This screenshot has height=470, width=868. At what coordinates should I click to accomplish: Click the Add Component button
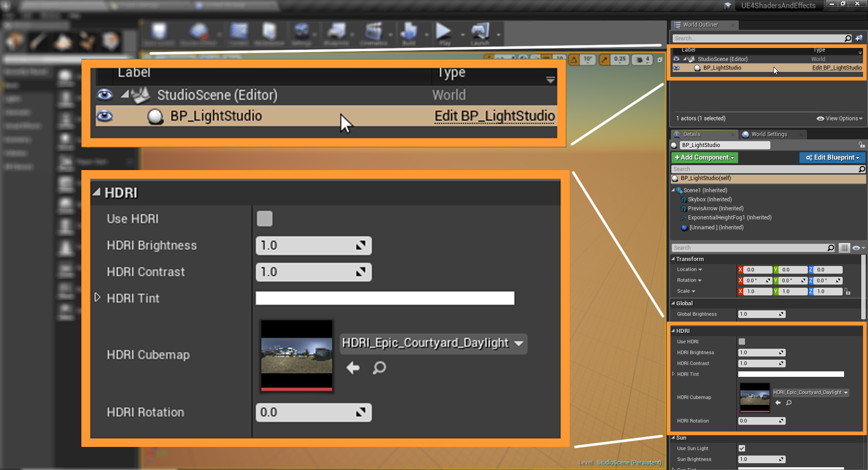point(704,157)
